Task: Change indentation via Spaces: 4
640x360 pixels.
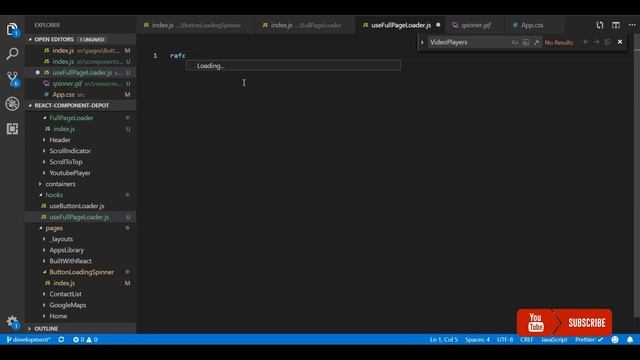Action: coord(477,340)
